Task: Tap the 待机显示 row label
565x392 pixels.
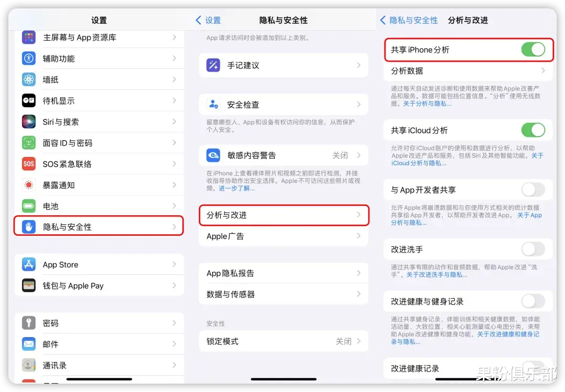Action: point(59,100)
